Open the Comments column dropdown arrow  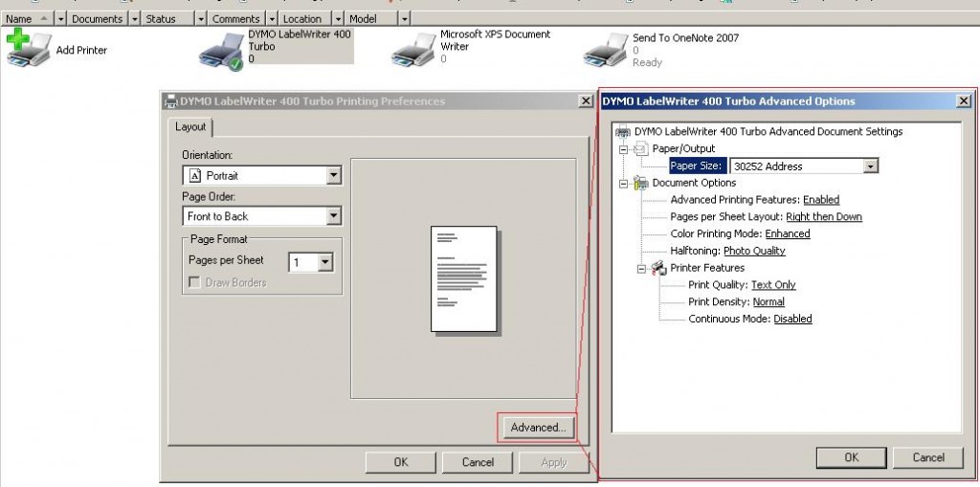[x=272, y=19]
